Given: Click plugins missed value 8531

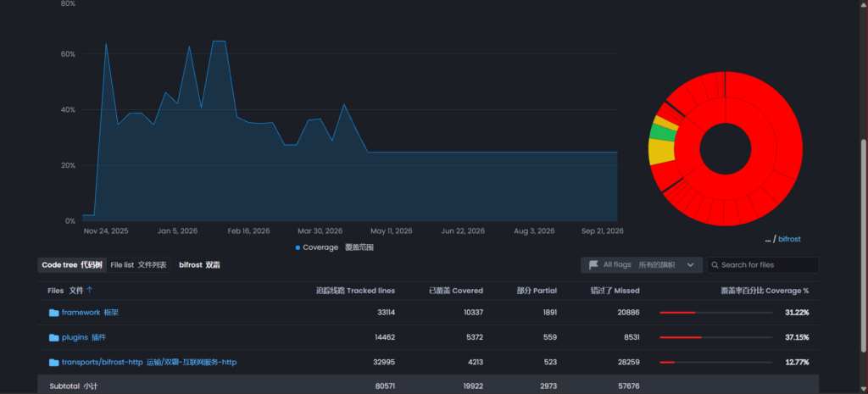Looking at the screenshot, I should point(631,337).
